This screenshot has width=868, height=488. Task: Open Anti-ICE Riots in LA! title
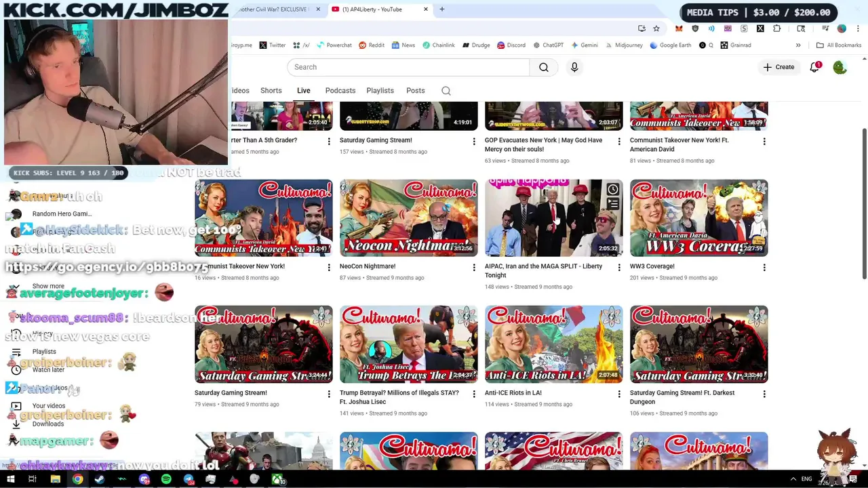click(x=513, y=392)
